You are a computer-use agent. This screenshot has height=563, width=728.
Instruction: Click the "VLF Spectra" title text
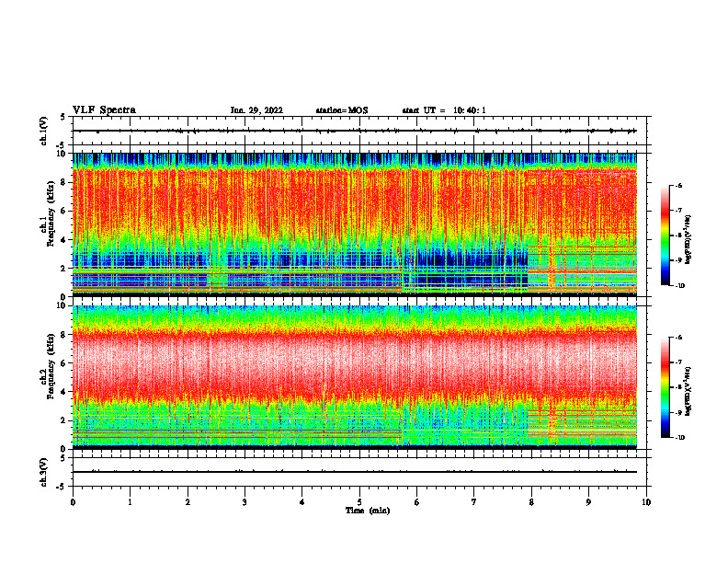(x=104, y=110)
